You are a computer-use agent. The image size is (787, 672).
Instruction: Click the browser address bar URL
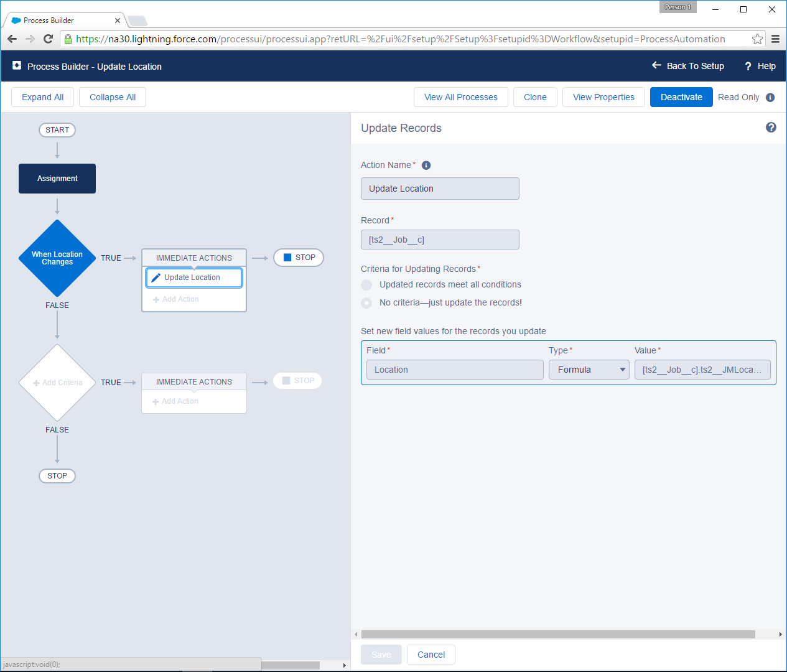tap(401, 39)
